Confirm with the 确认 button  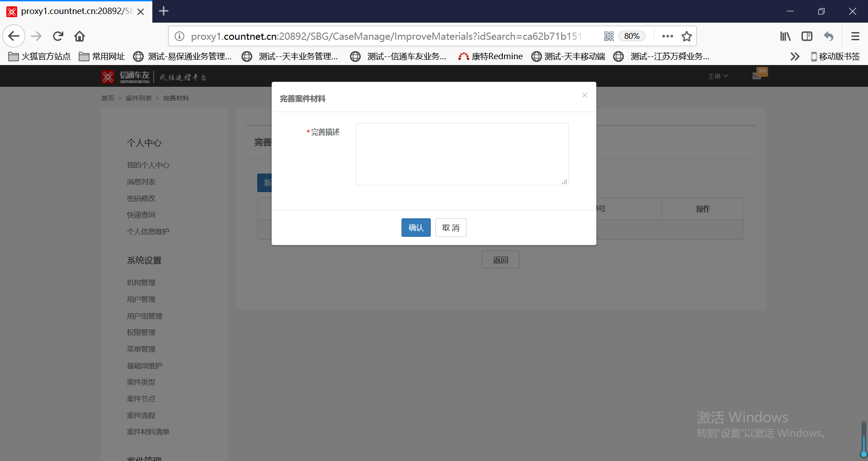click(x=416, y=228)
